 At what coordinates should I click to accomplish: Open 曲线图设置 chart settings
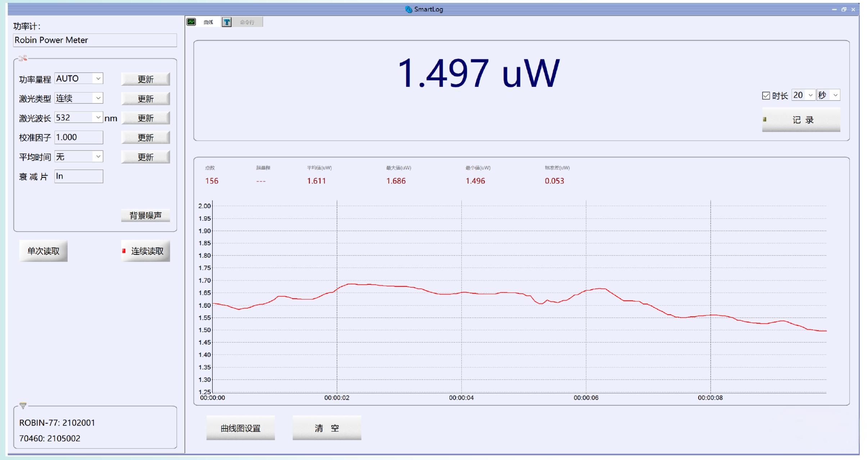click(x=240, y=428)
